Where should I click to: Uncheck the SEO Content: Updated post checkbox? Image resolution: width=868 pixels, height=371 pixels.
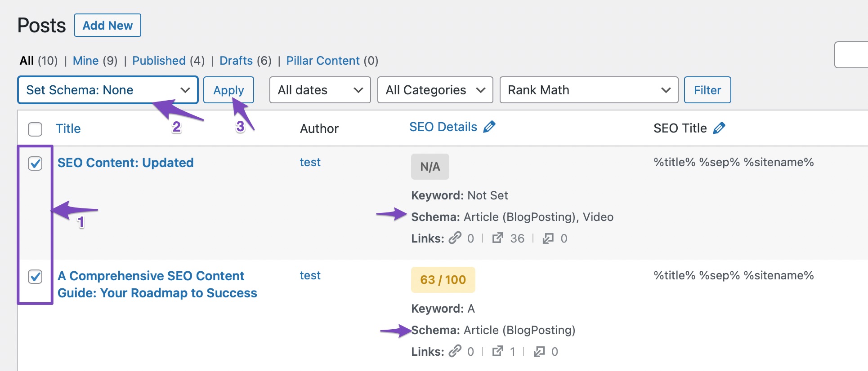[35, 163]
